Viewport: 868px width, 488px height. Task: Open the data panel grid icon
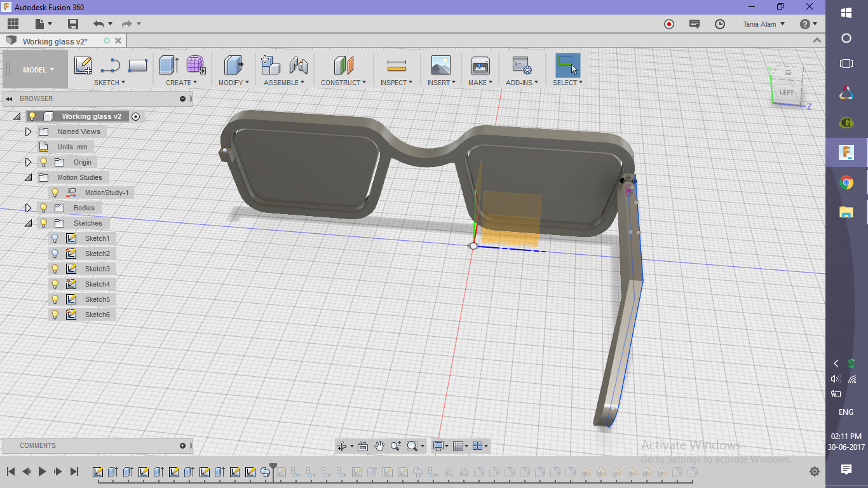pos(13,24)
